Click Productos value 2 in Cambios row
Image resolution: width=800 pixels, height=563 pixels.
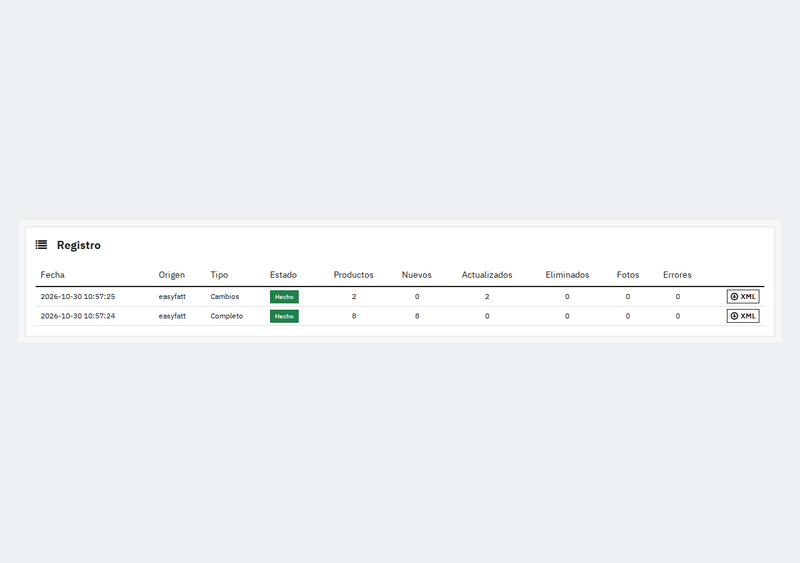(354, 297)
